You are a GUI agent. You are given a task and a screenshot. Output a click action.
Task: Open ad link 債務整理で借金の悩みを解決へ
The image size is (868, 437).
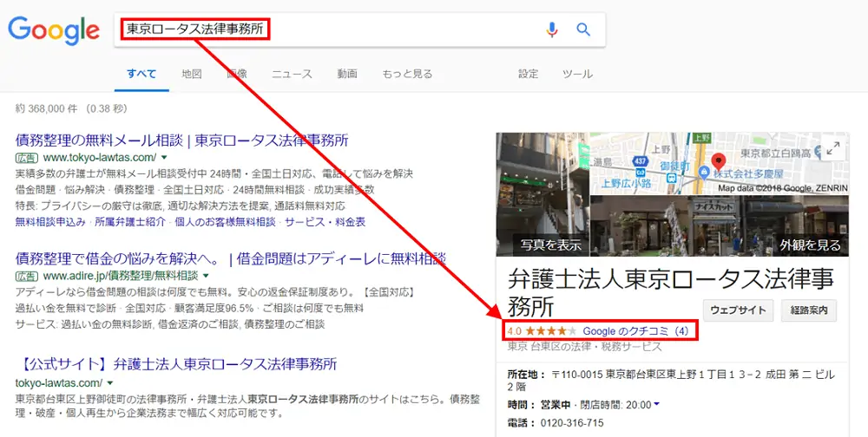coord(230,258)
